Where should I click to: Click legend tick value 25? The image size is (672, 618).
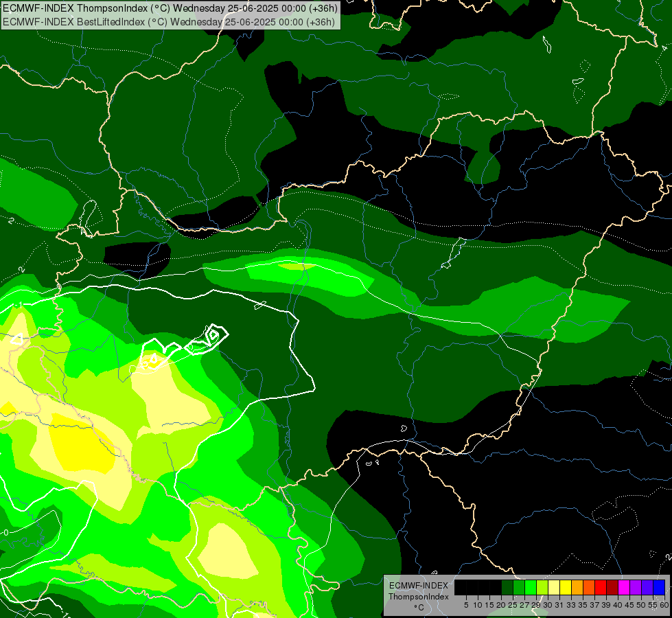pyautogui.click(x=513, y=605)
